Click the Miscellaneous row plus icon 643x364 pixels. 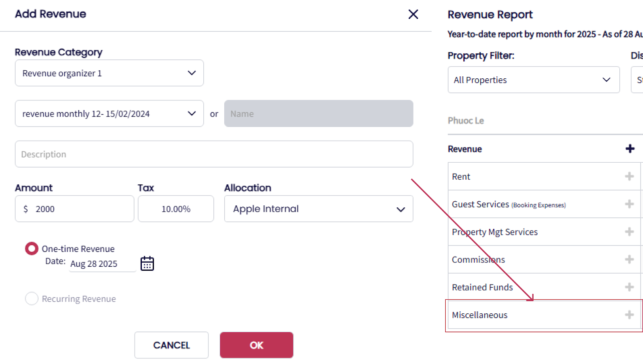click(629, 315)
